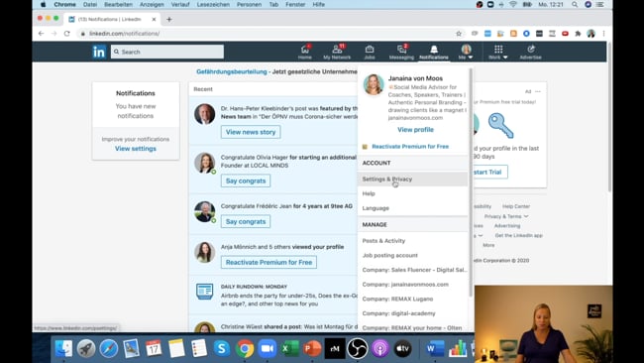Click Get the LinkedIn app link
The image size is (644, 363).
(x=519, y=236)
